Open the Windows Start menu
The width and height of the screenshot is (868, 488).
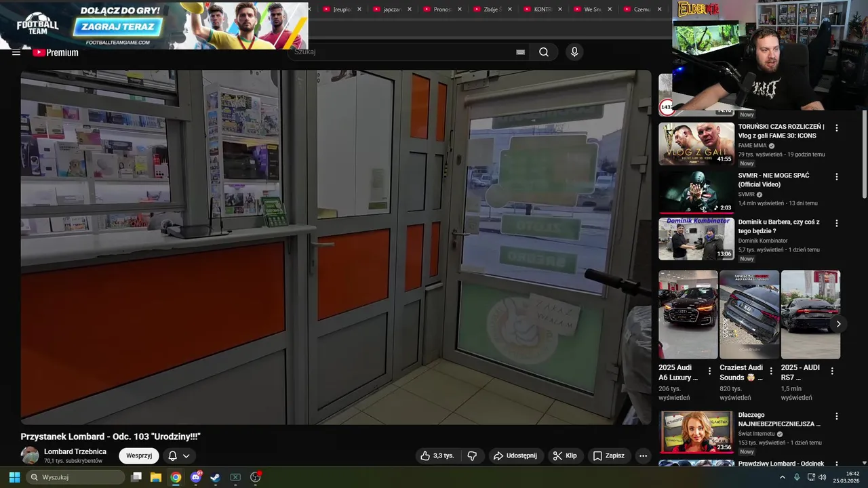tap(14, 477)
